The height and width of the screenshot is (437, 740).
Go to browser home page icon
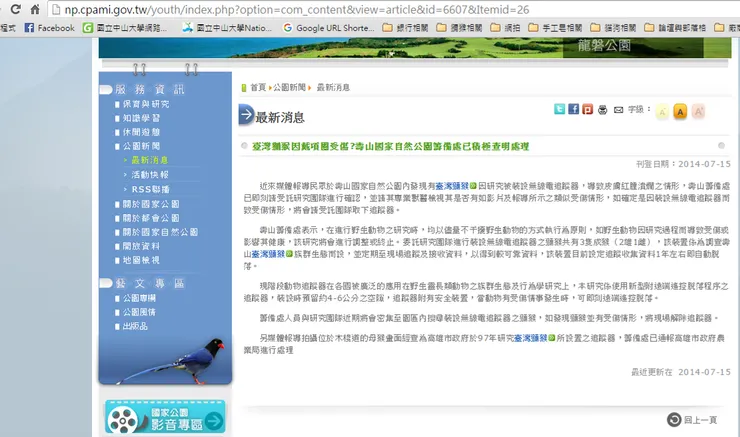[x=35, y=9]
